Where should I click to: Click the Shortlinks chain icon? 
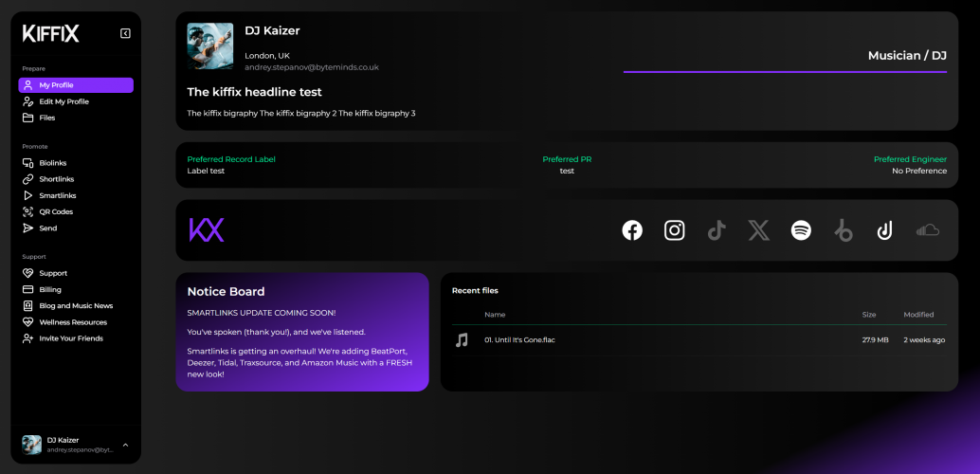pos(28,179)
